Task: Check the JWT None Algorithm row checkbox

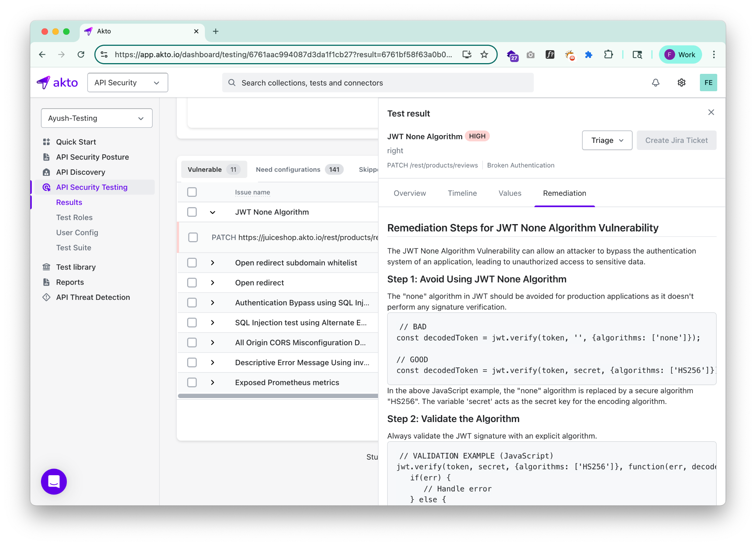Action: pyautogui.click(x=192, y=212)
